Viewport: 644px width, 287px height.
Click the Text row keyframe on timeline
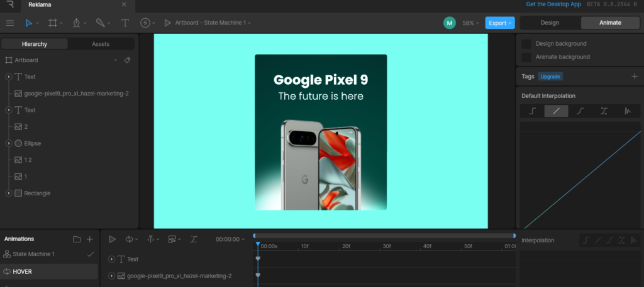point(258,258)
